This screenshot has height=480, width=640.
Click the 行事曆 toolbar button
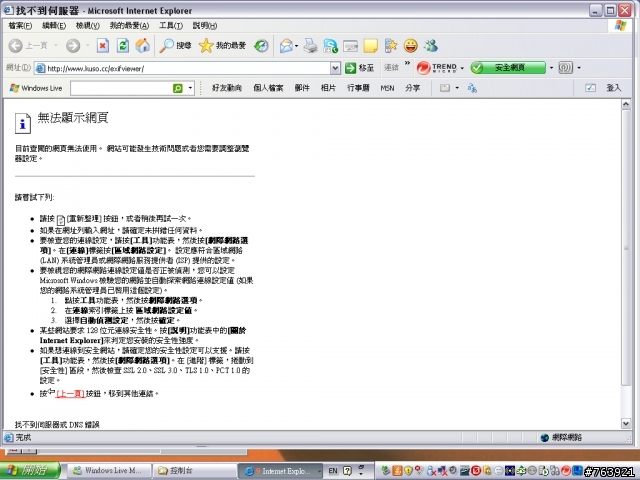(x=358, y=88)
